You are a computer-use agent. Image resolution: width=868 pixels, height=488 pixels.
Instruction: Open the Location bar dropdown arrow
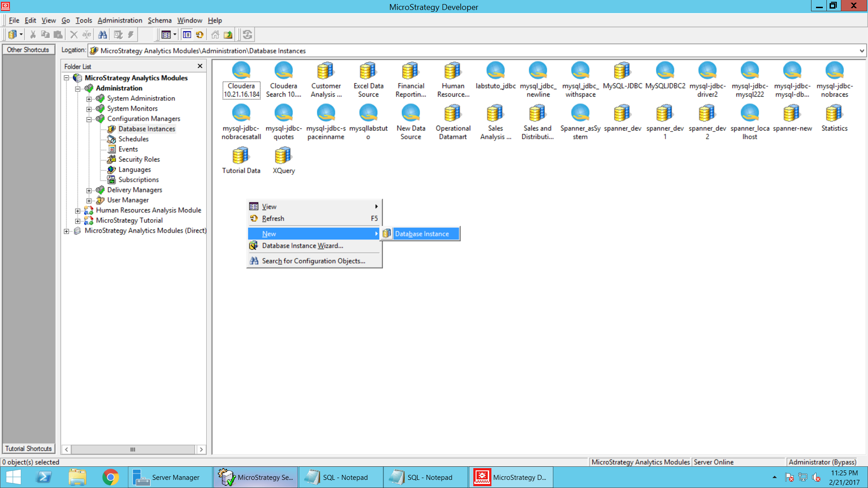862,51
